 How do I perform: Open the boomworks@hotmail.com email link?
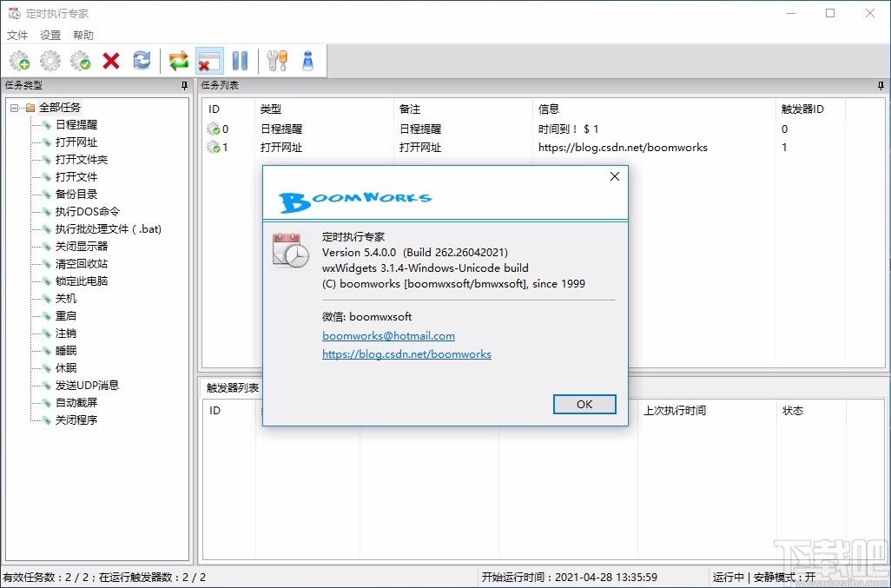388,336
